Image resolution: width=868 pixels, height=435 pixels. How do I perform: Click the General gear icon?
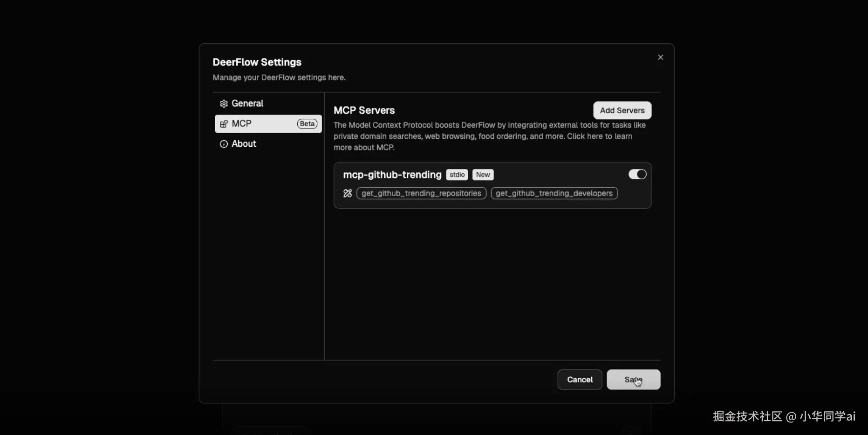tap(224, 103)
